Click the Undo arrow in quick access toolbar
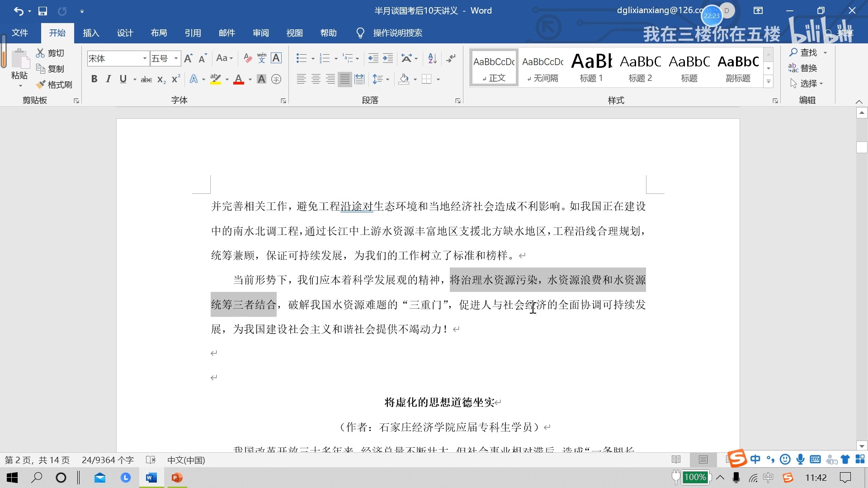 (18, 11)
